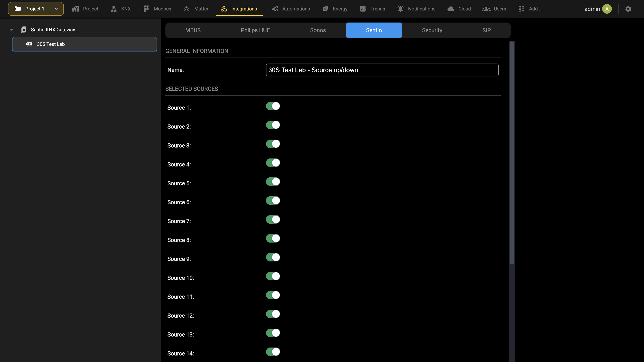Click the Energy leaf icon
This screenshot has height=362, width=644.
click(325, 9)
